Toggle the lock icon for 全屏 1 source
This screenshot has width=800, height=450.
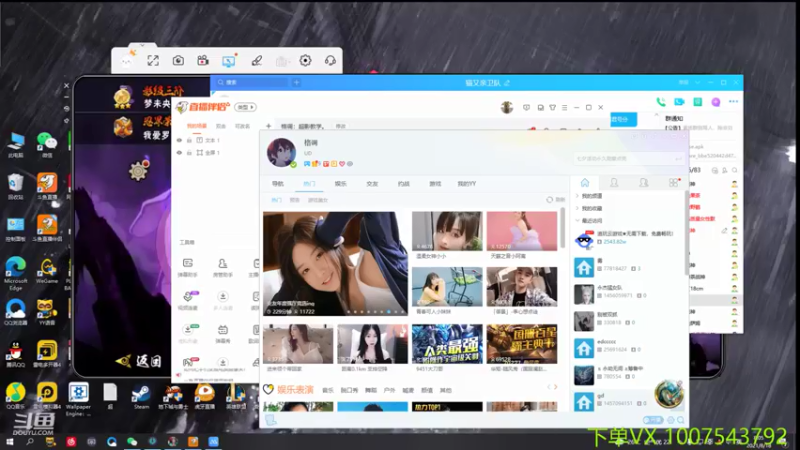189,153
